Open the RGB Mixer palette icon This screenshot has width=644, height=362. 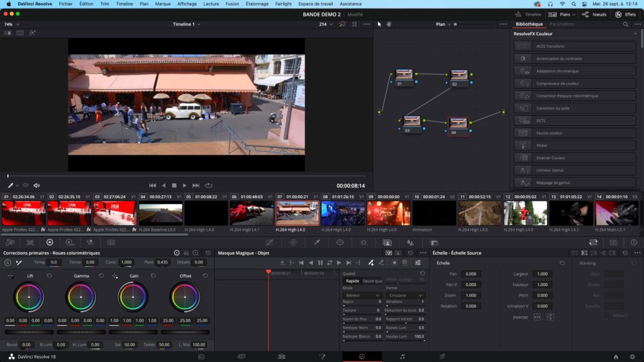click(x=90, y=243)
